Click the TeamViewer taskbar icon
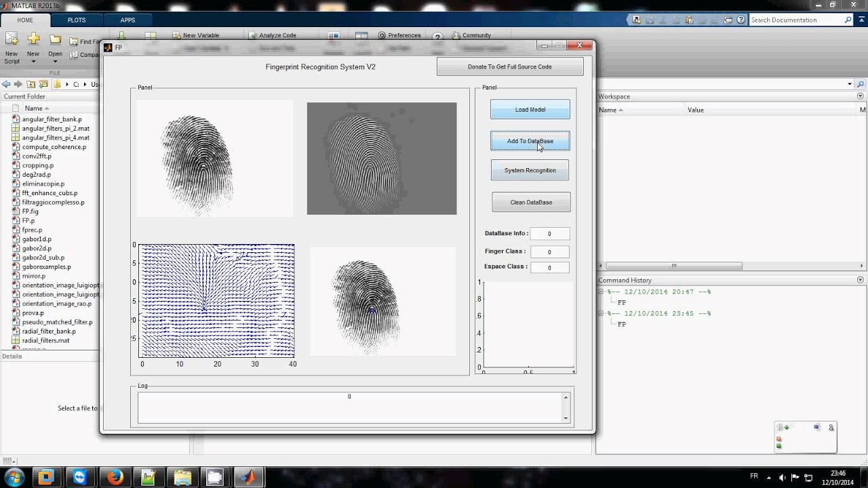The image size is (868, 488). tap(79, 476)
